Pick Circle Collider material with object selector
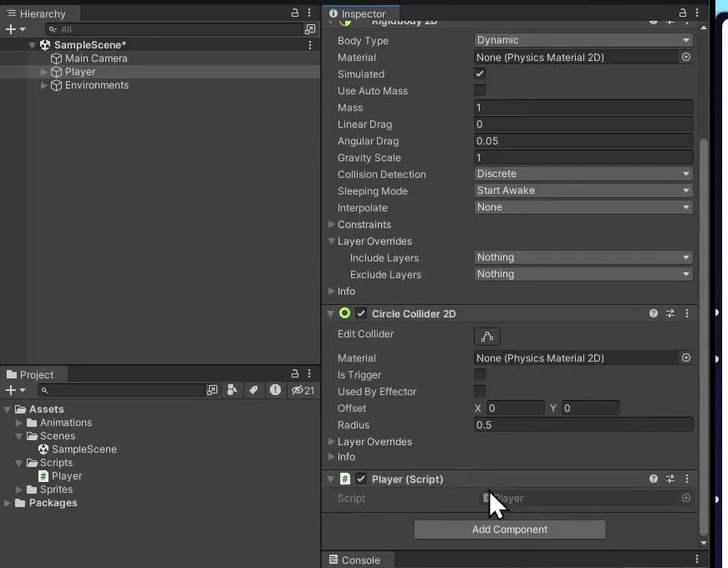The width and height of the screenshot is (728, 568). (x=685, y=358)
